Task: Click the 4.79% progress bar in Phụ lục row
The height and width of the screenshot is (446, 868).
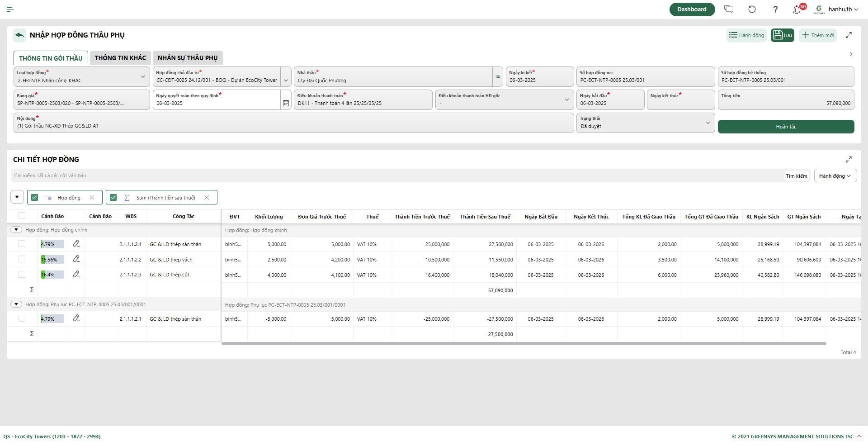Action: (52, 319)
